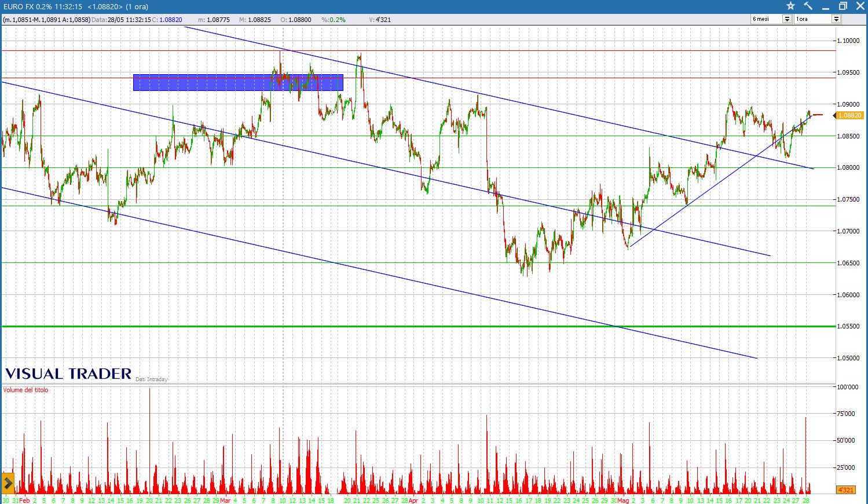Click the 'Apr' month label on time axis
Screen dimensions: 868x504
[x=413, y=500]
